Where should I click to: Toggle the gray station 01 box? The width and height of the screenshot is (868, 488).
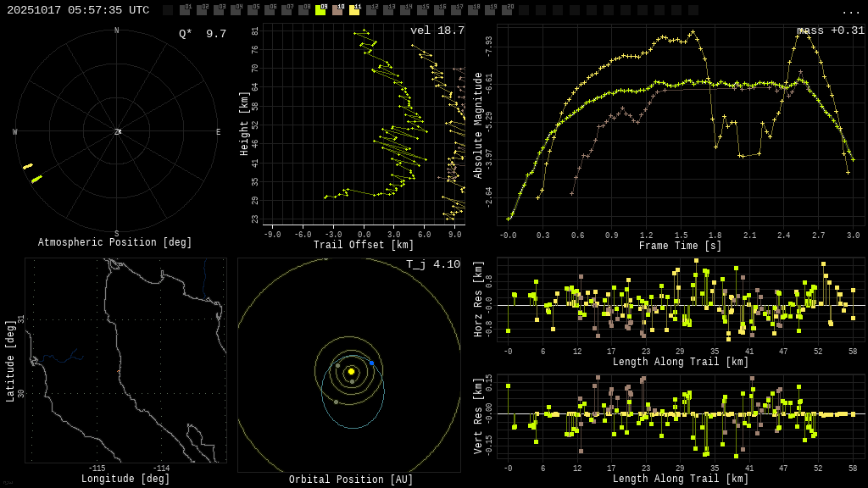185,10
